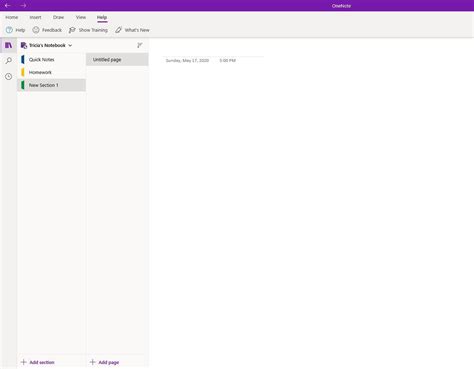Click the back arrow in title bar
The height and width of the screenshot is (369, 474).
pos(7,6)
